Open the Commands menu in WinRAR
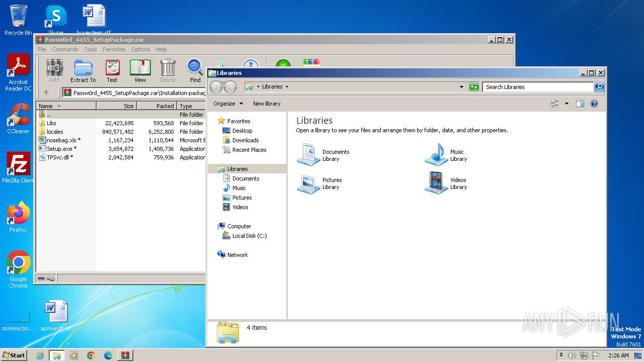 tap(65, 49)
